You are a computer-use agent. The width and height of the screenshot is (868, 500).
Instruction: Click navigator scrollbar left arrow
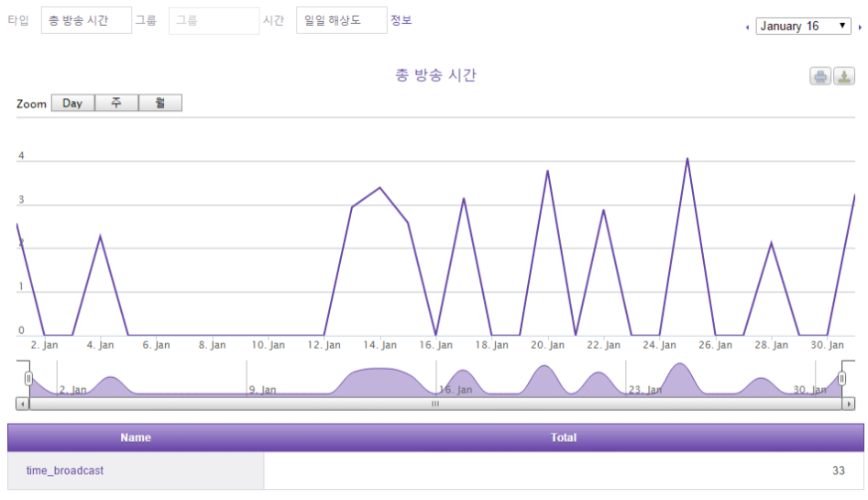tap(23, 404)
